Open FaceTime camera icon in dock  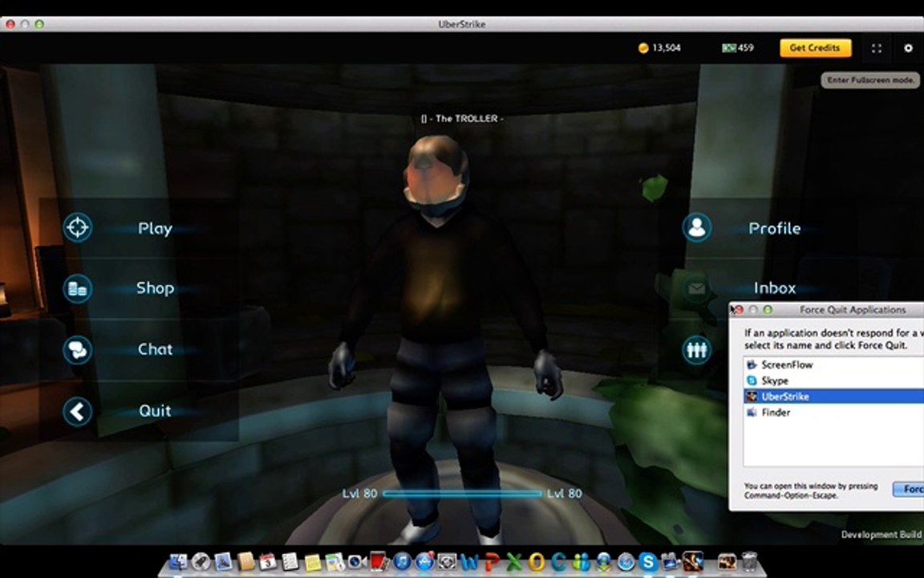tap(357, 561)
